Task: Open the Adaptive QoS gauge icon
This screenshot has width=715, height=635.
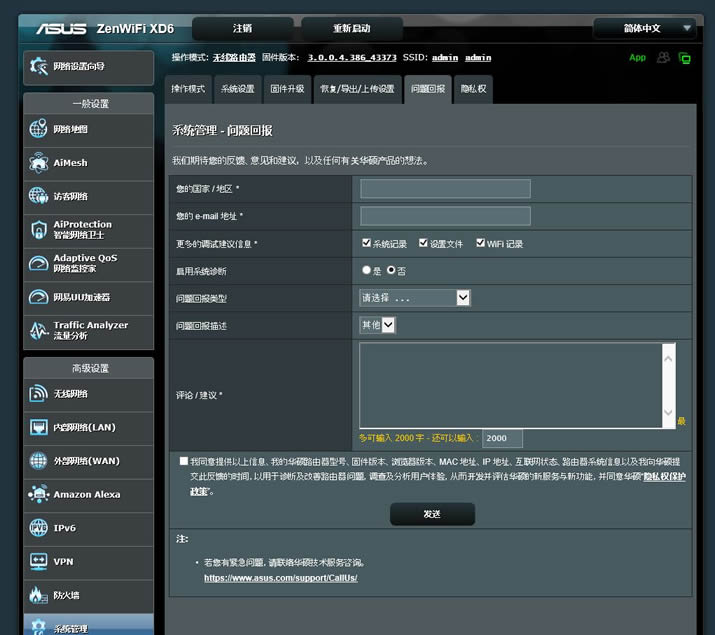Action: [38, 263]
